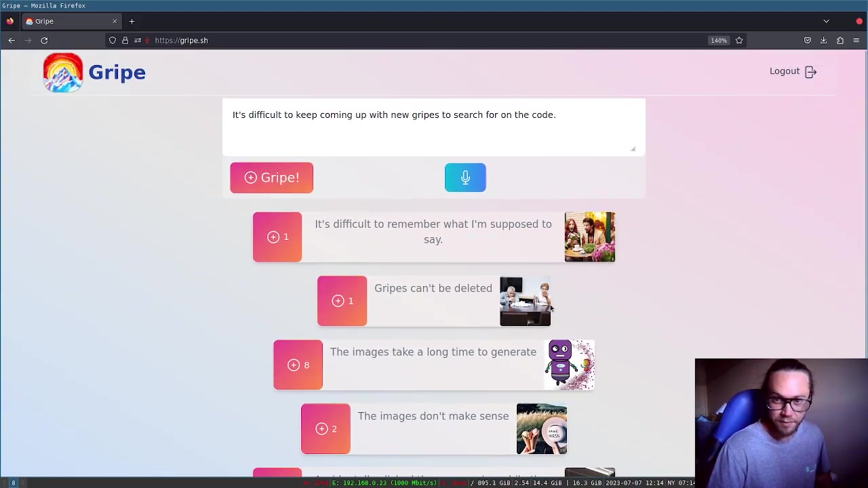Screen dimensions: 868x488
Task: Save page to Pocket
Action: 807,41
